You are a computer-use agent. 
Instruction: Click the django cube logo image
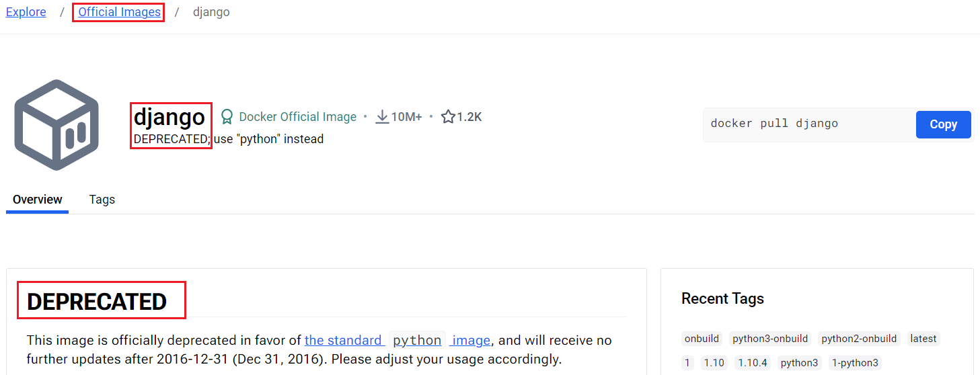click(57, 125)
